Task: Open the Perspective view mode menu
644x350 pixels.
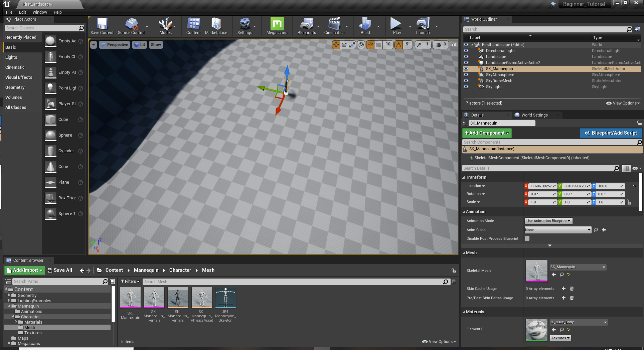Action: 114,45
